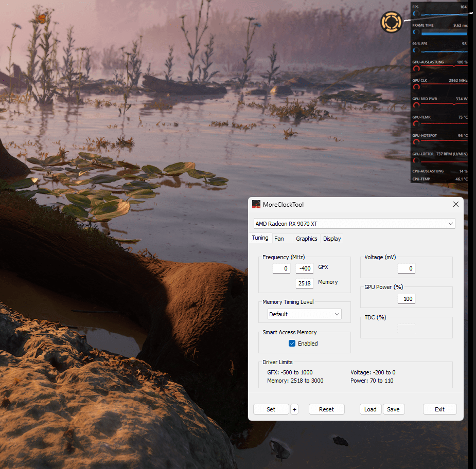Click the GPU-LÜFTER value 737 RPM (U/MIN)
The image size is (476, 469).
coord(452,154)
